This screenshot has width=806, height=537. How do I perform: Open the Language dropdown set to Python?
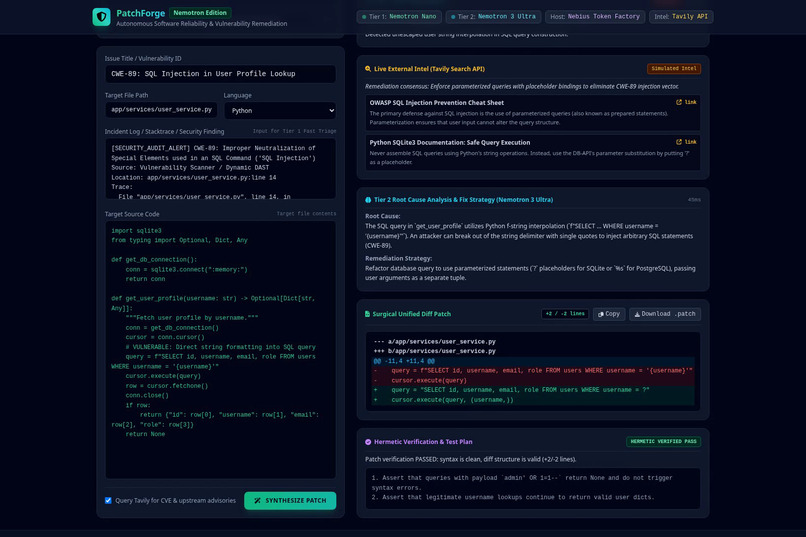pos(280,110)
